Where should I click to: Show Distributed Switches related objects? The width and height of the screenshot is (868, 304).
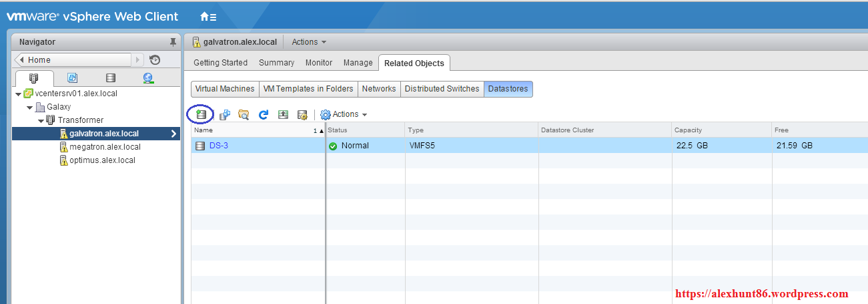coord(442,89)
